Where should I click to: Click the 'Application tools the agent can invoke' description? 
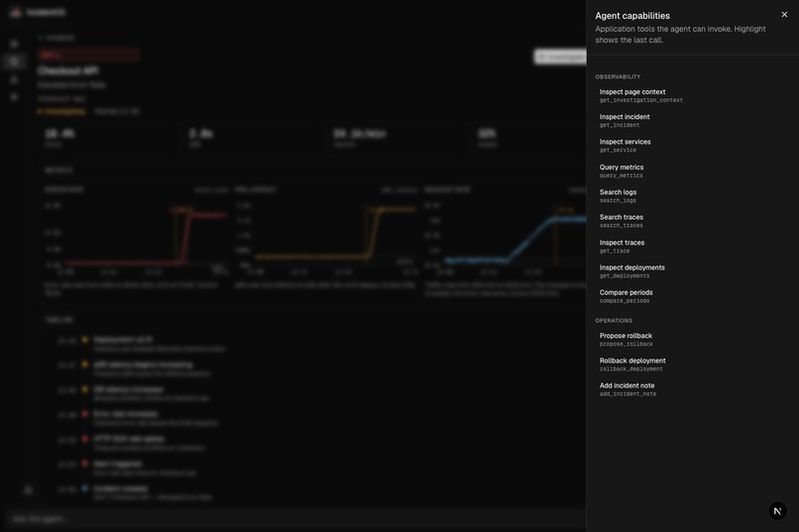point(680,35)
